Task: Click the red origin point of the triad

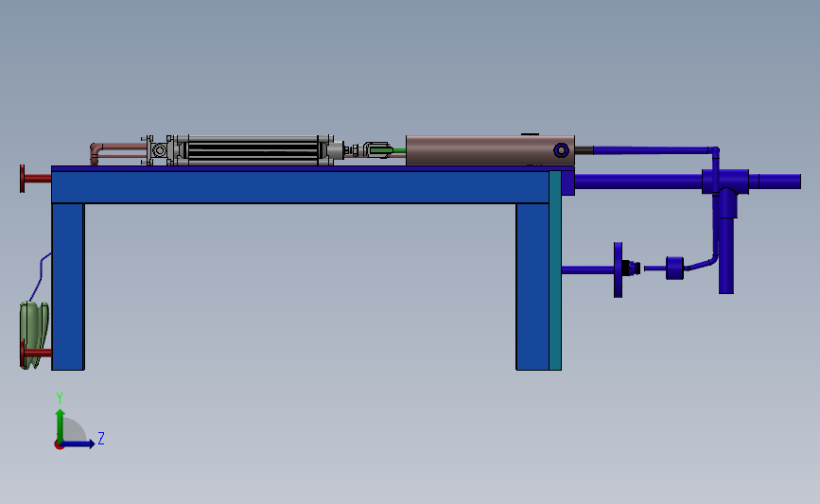Action: pyautogui.click(x=59, y=445)
